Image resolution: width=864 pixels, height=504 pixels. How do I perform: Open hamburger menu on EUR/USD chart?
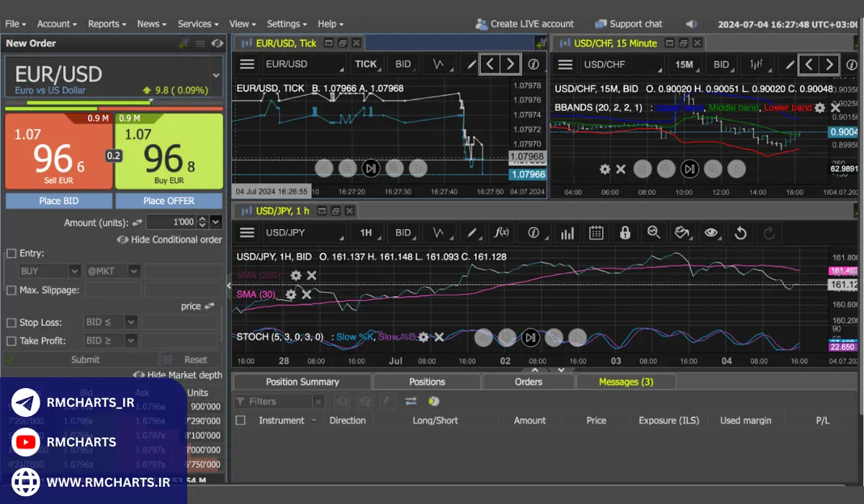[x=247, y=64]
